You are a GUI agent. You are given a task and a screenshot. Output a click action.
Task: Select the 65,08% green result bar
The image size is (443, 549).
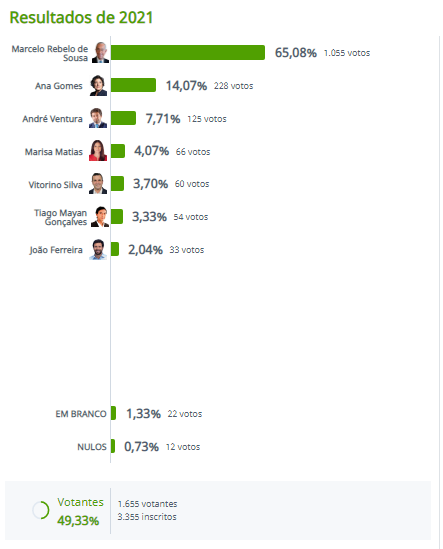(188, 53)
